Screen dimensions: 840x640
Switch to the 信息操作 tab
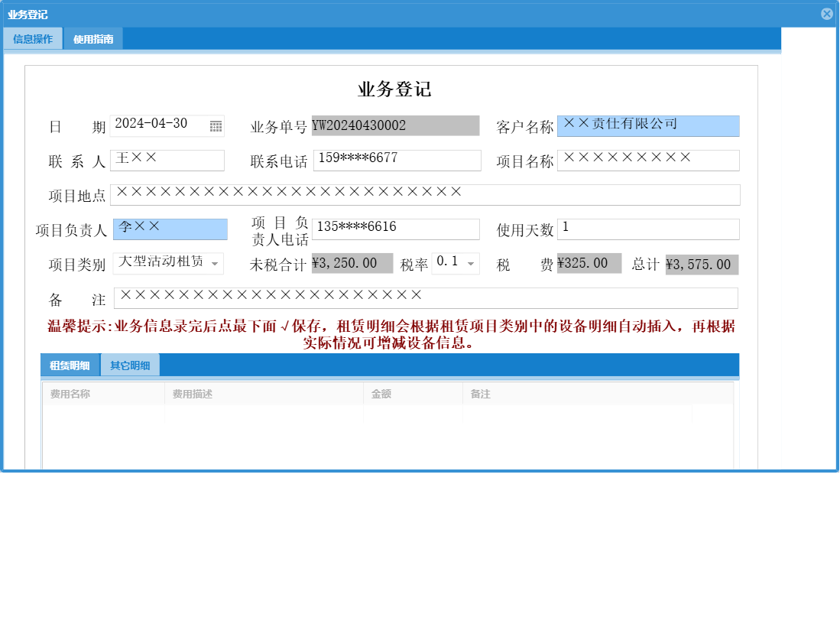coord(32,37)
